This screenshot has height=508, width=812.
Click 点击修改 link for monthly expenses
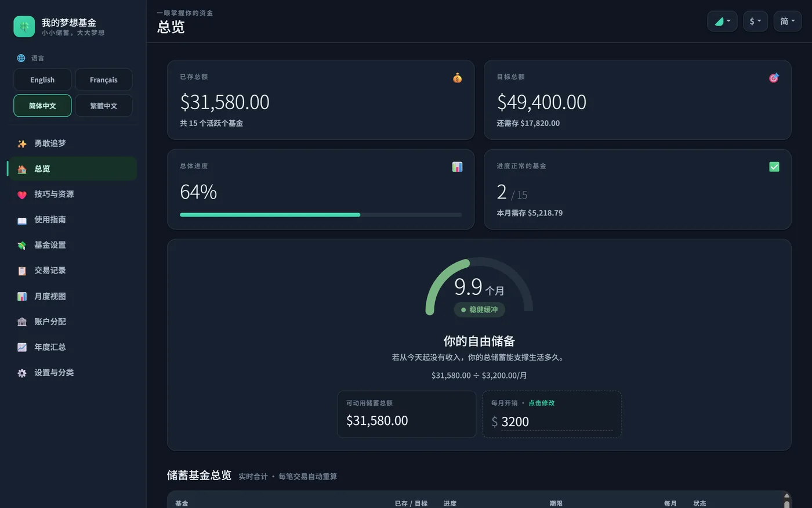coord(541,403)
